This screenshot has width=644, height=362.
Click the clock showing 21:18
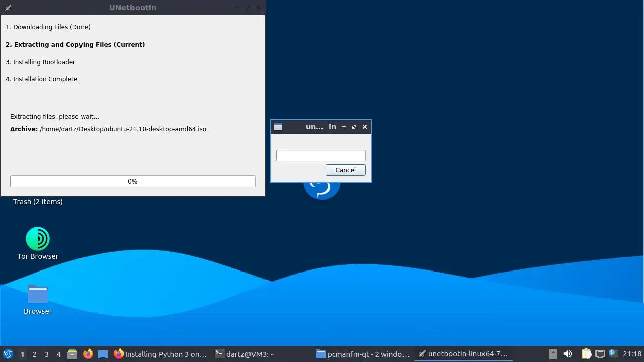632,354
